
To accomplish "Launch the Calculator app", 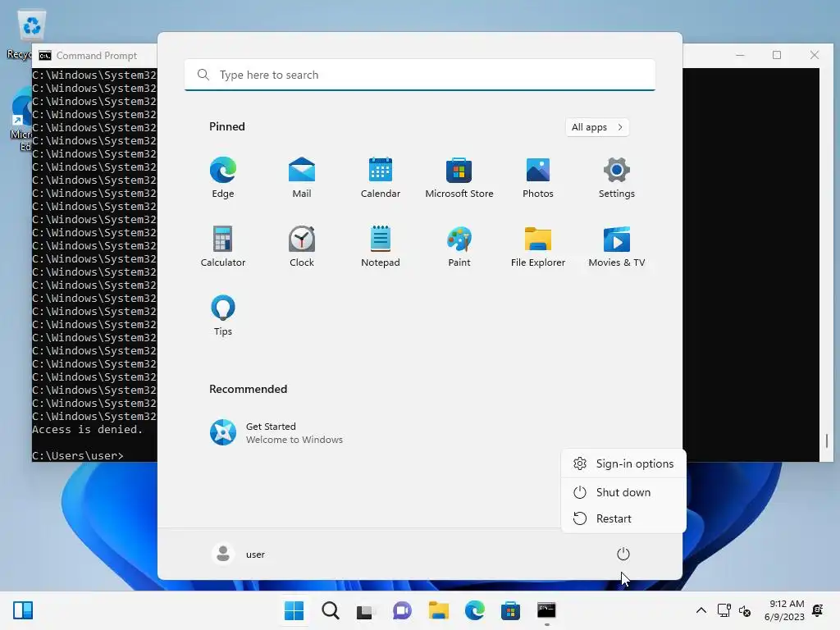I will click(x=223, y=246).
